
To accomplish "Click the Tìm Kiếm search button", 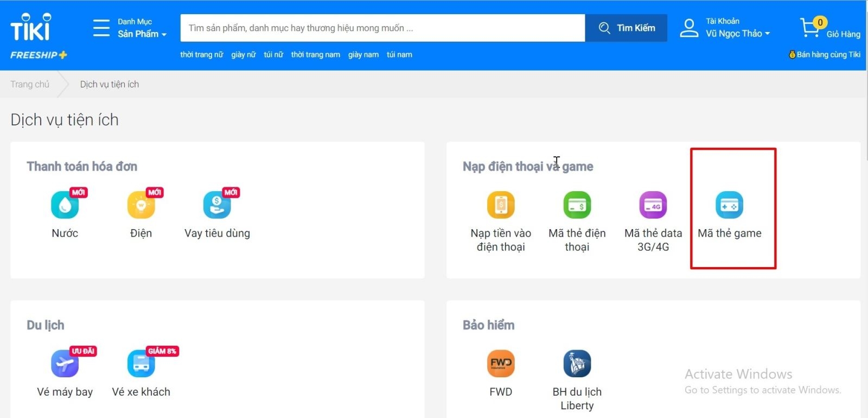I will pyautogui.click(x=627, y=28).
